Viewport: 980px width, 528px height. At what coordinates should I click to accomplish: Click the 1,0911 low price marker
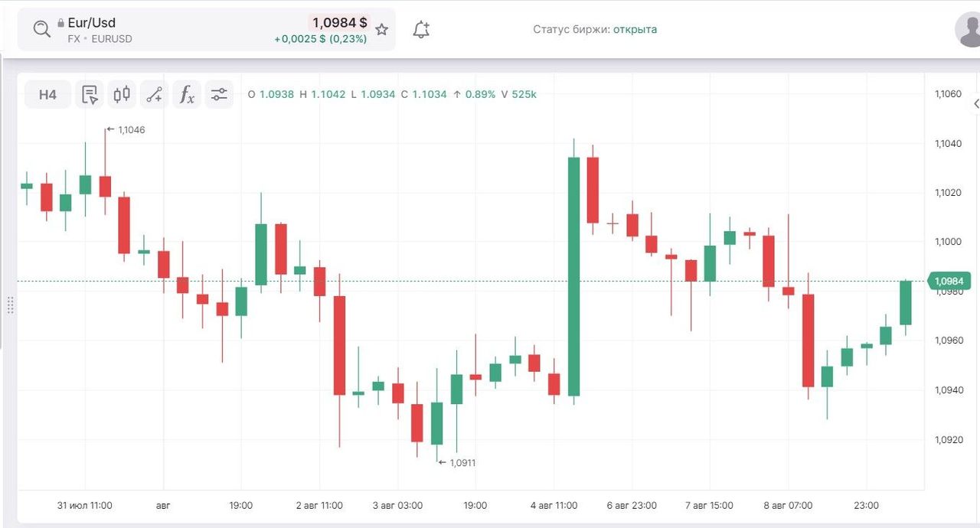coord(462,463)
